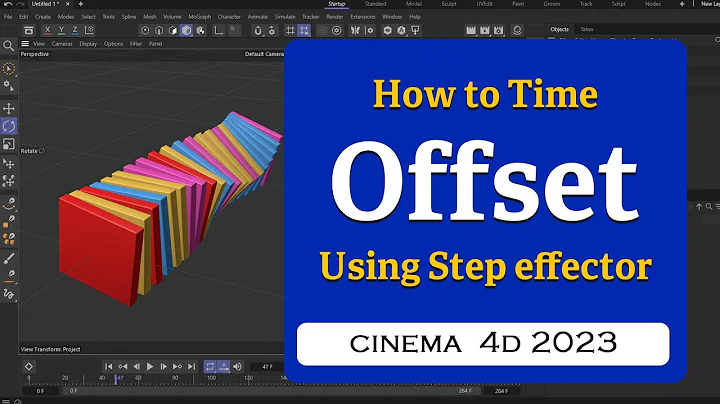The height and width of the screenshot is (404, 720).
Task: Toggle the X axis lock
Action: (47, 30)
